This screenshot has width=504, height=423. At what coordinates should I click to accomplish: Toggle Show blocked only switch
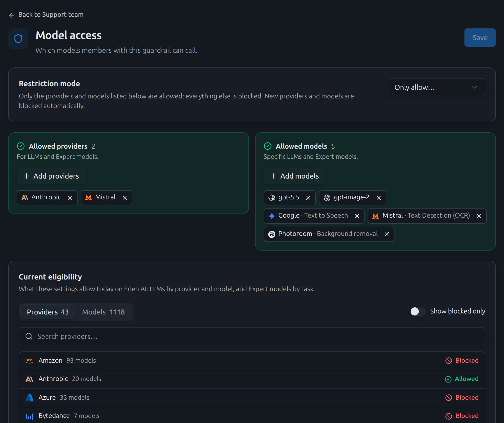coord(418,311)
